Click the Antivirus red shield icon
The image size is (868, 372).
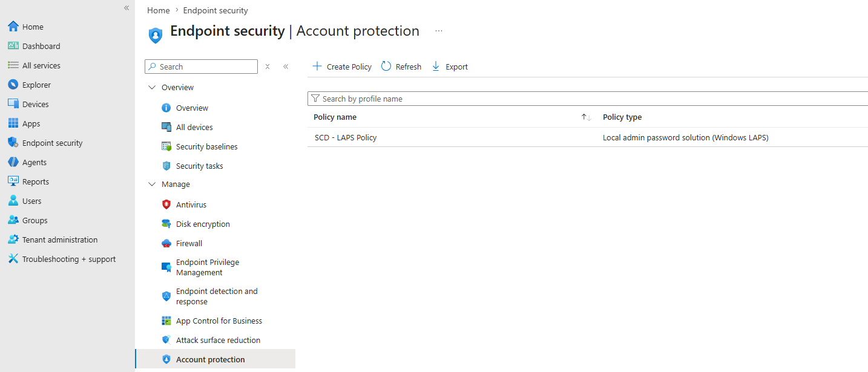(x=166, y=204)
